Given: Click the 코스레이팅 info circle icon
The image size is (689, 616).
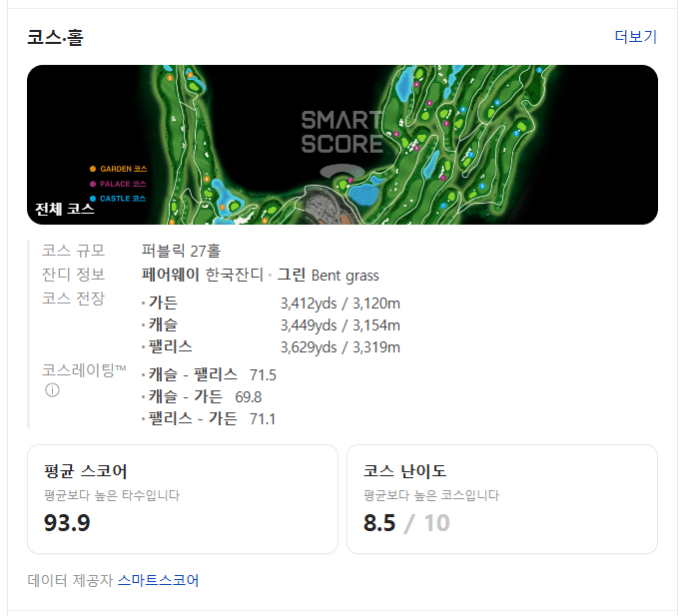Looking at the screenshot, I should tap(52, 390).
